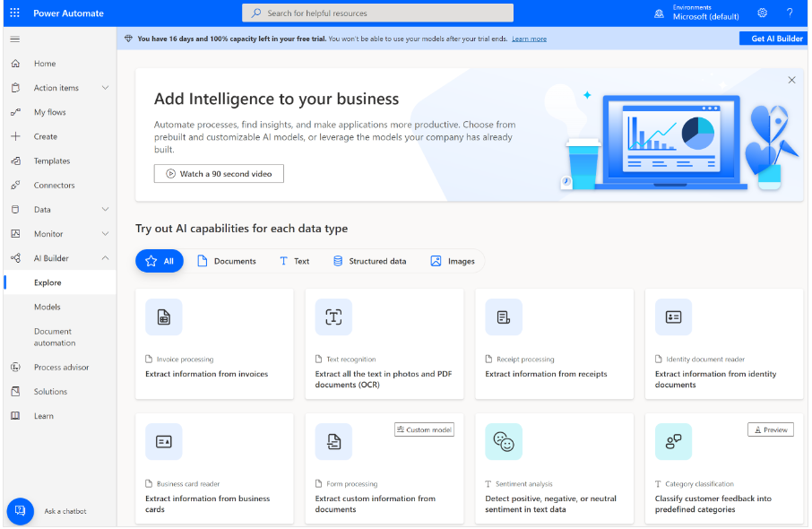Enable the Images filter pill
The height and width of the screenshot is (529, 812).
453,261
